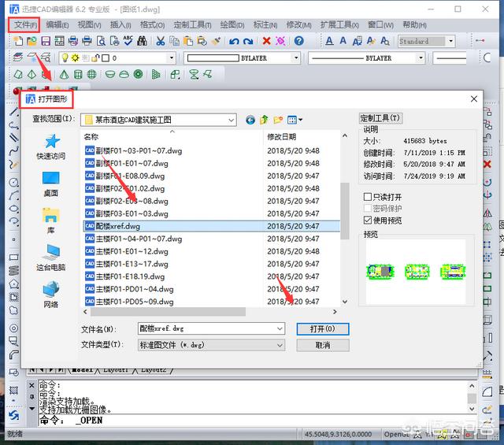This screenshot has width=504, height=445.
Task: Open the 文件类型 file type dropdown
Action: (279, 345)
